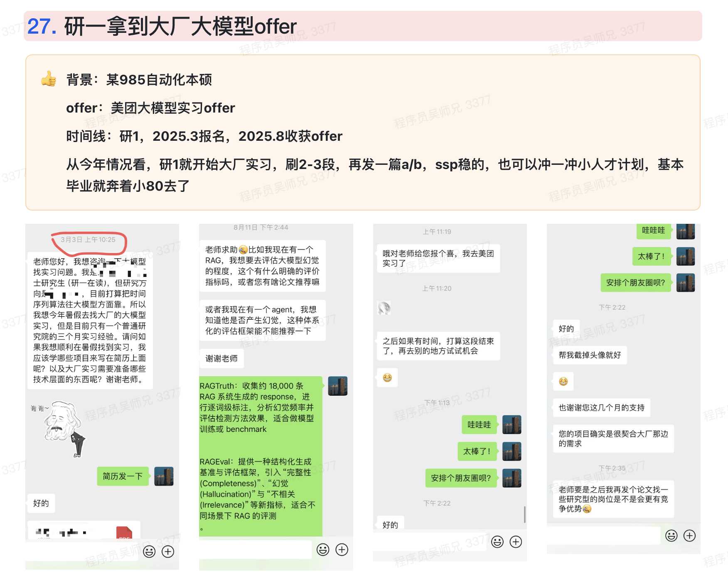Click the 简历发一下 green message bubble
Viewport: 728px width, 583px height.
[x=123, y=476]
